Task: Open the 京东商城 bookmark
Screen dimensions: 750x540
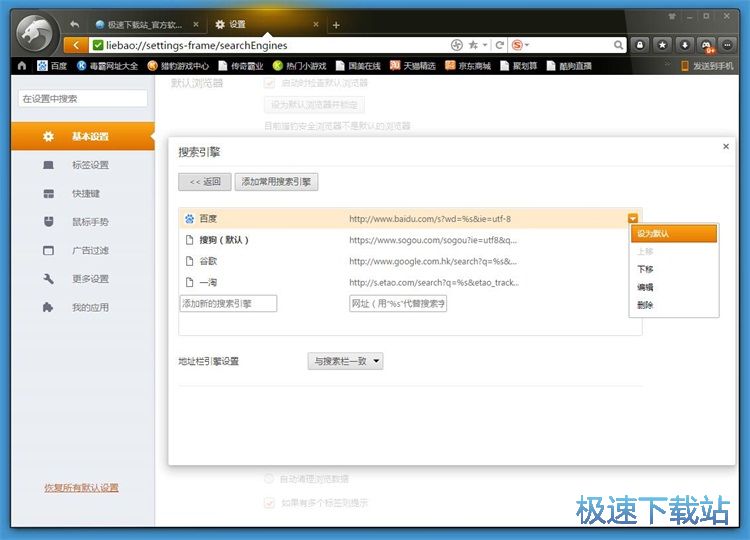Action: [x=468, y=66]
